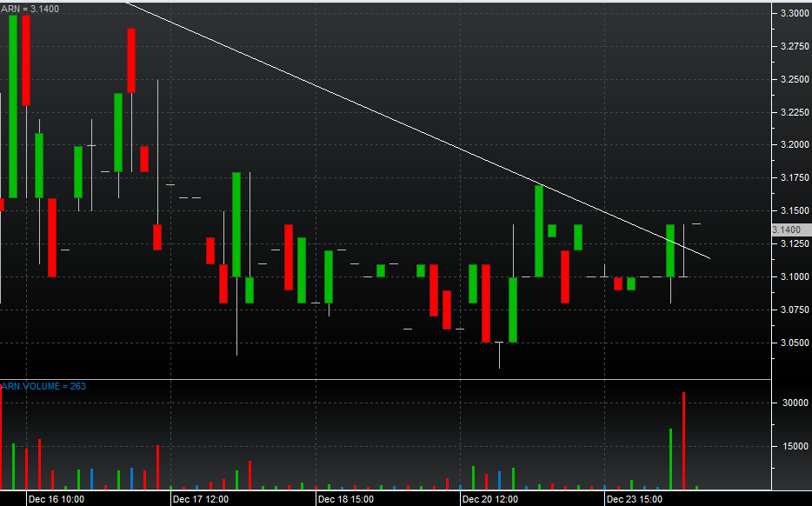Click the tallest red volume bar
This screenshot has height=506, width=812.
(684, 439)
